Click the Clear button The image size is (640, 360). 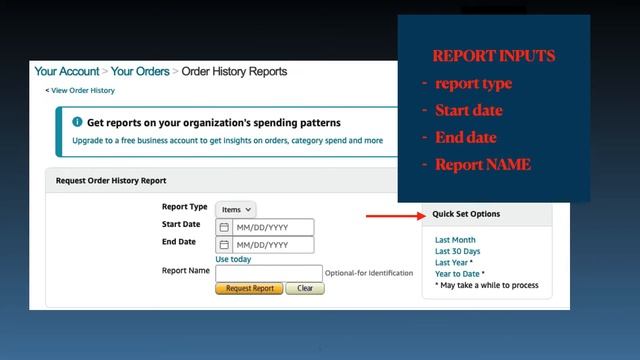[305, 288]
